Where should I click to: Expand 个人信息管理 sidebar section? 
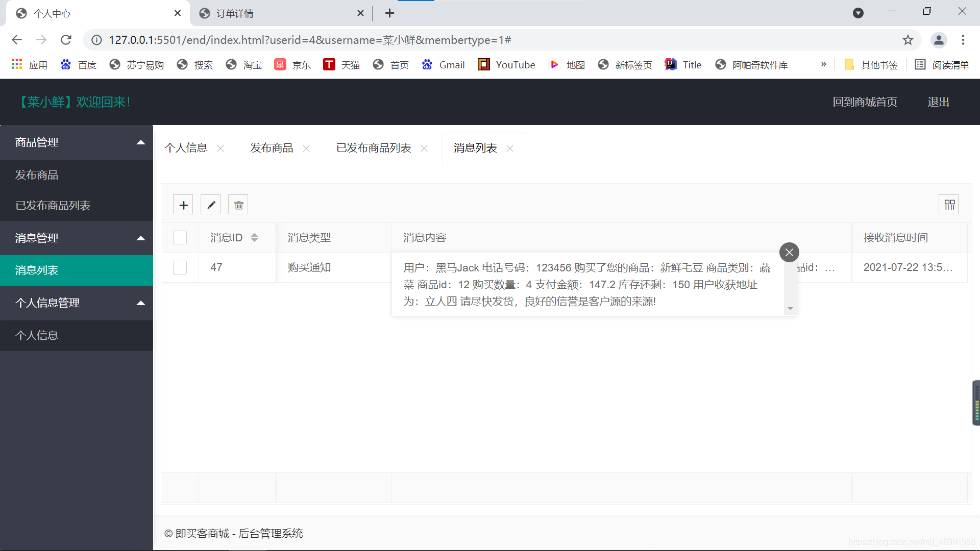tap(76, 302)
